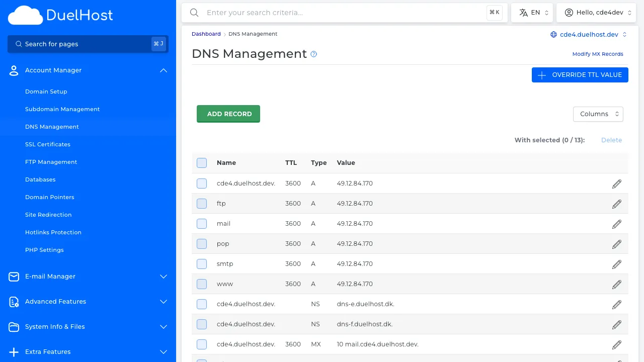The height and width of the screenshot is (362, 644).
Task: Expand the E-mail Manager section
Action: tap(50, 276)
